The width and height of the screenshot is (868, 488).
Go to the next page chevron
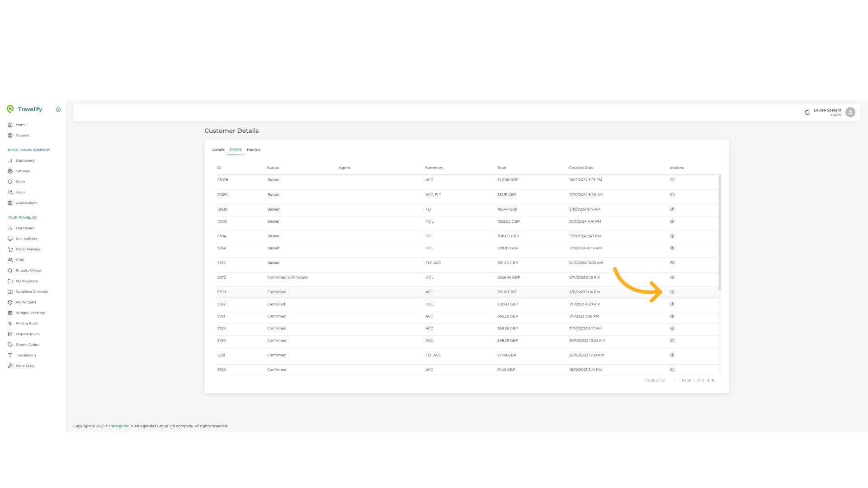[x=708, y=380]
